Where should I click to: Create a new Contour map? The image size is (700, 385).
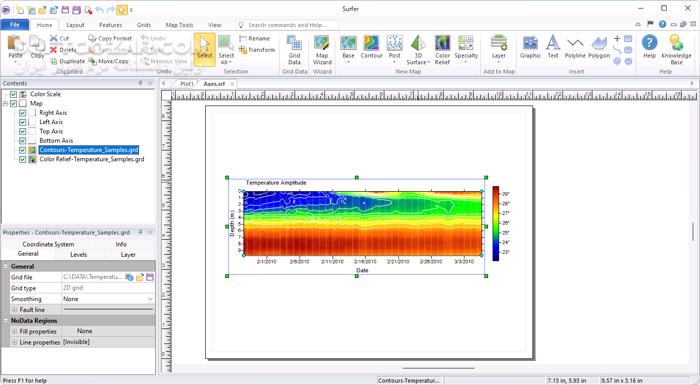(x=371, y=47)
